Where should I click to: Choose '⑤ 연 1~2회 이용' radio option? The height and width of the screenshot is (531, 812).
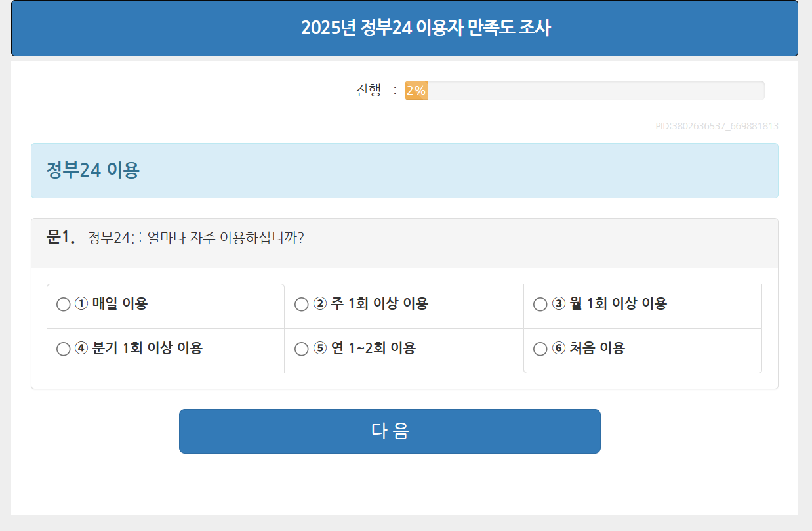[x=302, y=349]
